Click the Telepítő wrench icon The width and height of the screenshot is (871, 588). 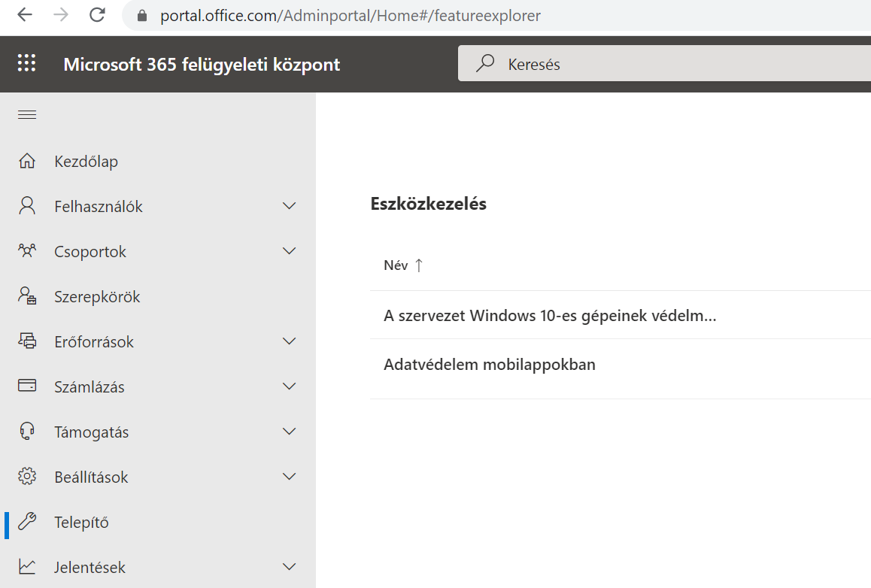click(x=27, y=521)
